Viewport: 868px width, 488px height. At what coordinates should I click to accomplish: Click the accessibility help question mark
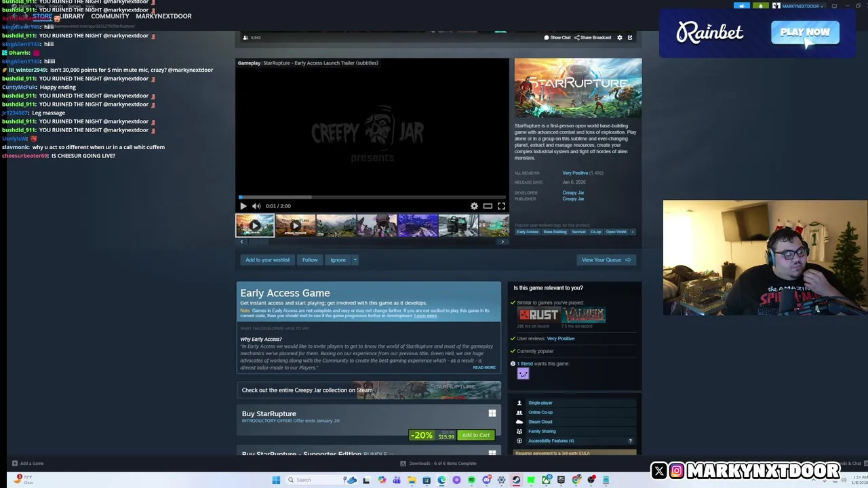coord(630,441)
